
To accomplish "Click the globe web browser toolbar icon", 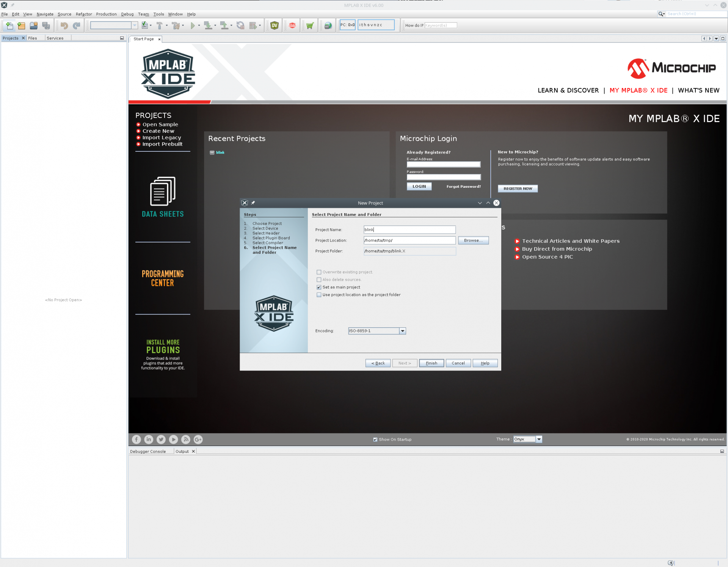I will [328, 25].
